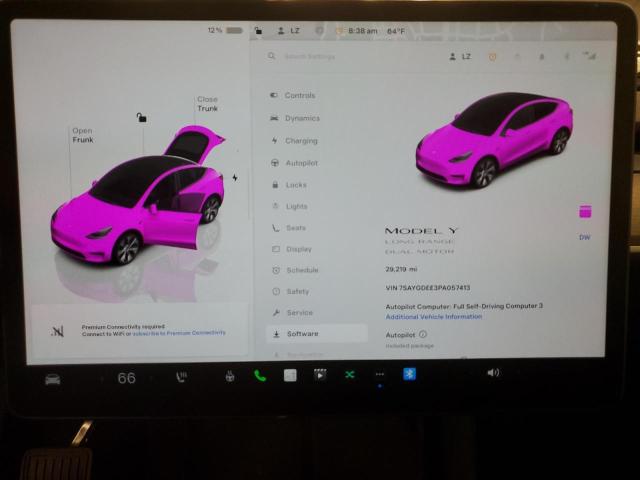Open the seat heater control icon
Image resolution: width=640 pixels, height=480 pixels.
pyautogui.click(x=181, y=377)
